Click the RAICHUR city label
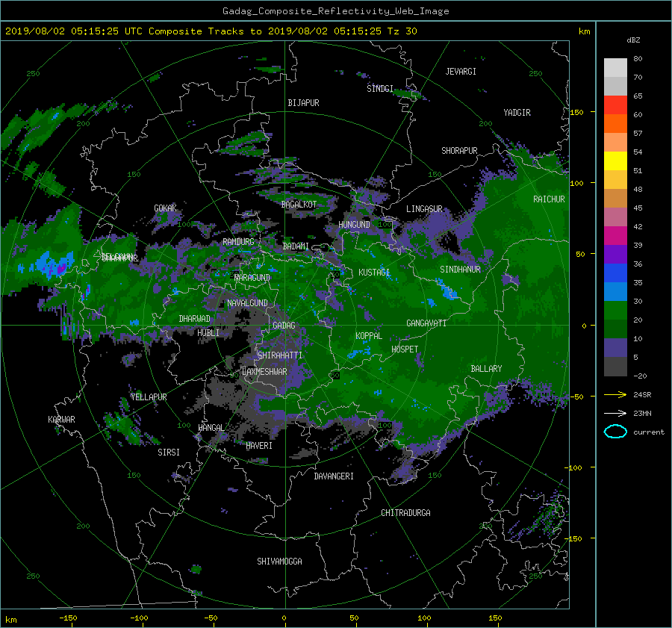This screenshot has height=628, width=672. [x=549, y=199]
